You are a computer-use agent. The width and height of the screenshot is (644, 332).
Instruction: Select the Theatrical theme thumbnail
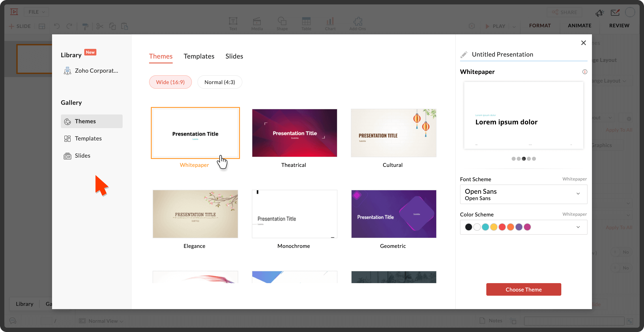click(x=294, y=133)
